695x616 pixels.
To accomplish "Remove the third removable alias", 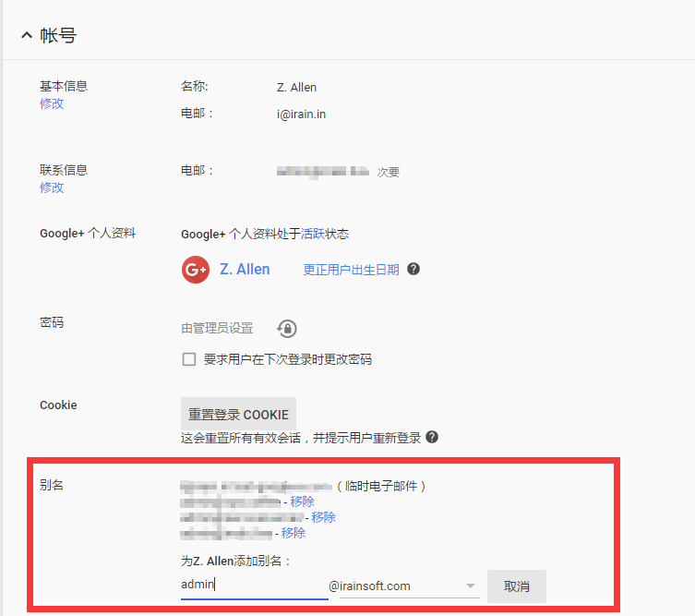I will coord(294,533).
